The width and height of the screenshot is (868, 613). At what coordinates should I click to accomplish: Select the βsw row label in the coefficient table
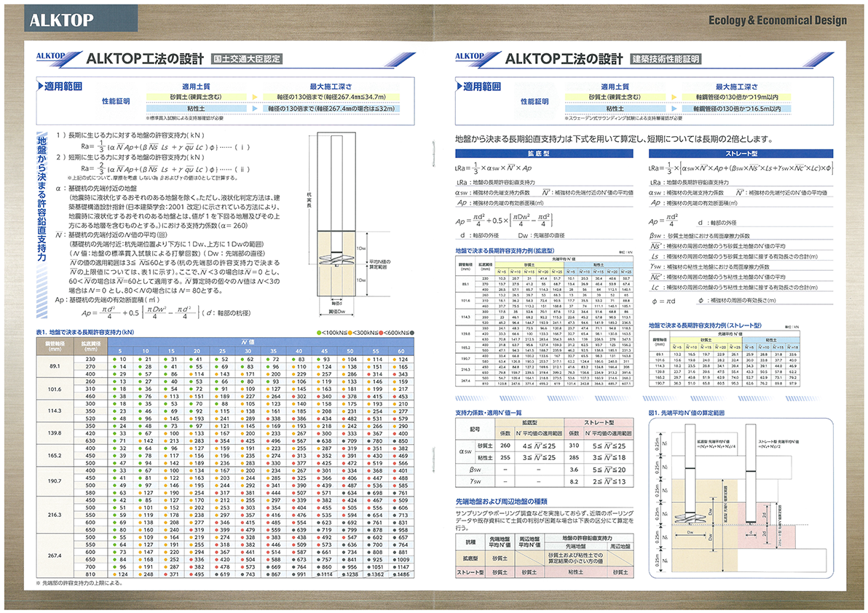(x=475, y=470)
